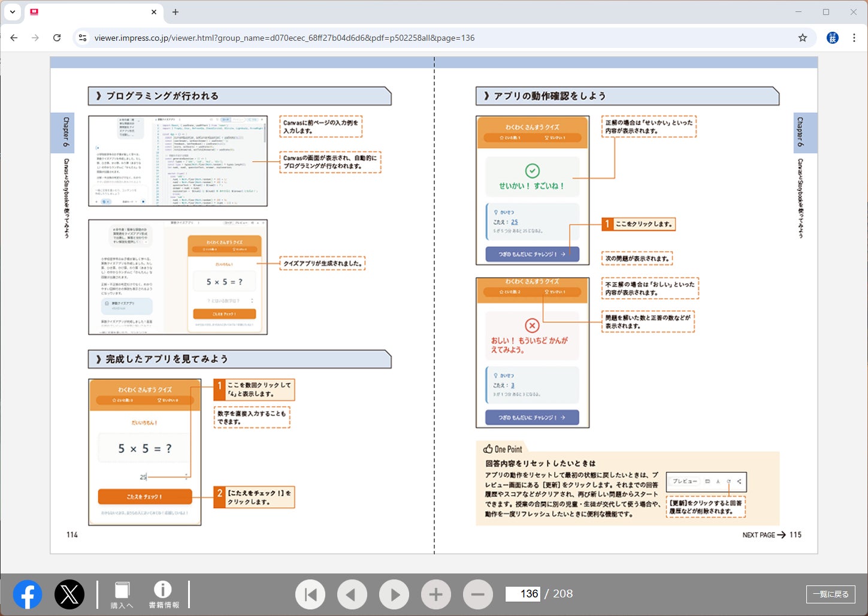Screen dimensions: 868x616
Task: Open the 購入へ purchase icon
Action: 122,595
